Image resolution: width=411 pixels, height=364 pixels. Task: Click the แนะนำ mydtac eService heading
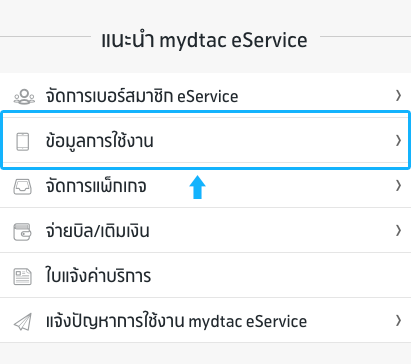tap(204, 40)
